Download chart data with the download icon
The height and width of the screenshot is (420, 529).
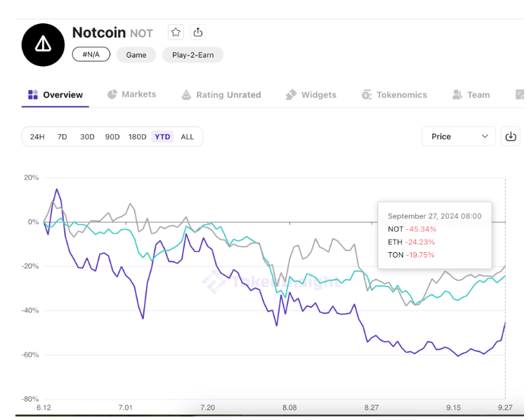(511, 136)
